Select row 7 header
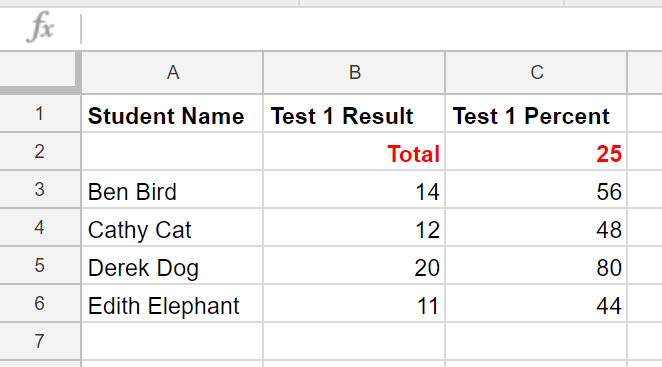The height and width of the screenshot is (367, 662). [x=40, y=341]
